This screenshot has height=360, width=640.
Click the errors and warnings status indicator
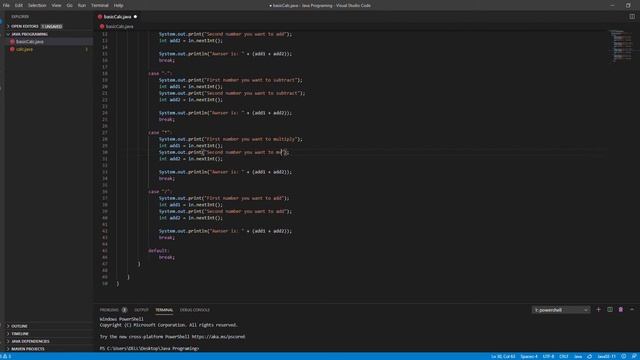[x=6, y=356]
